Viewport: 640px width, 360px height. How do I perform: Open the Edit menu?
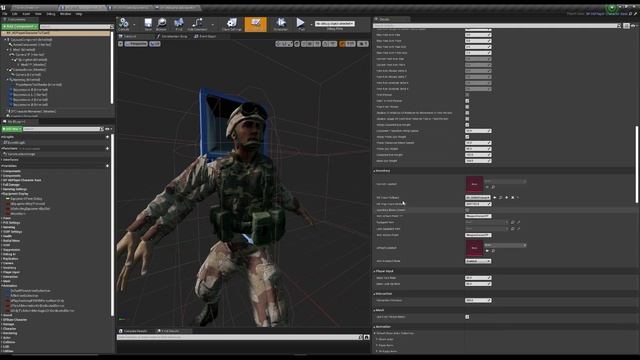click(x=15, y=14)
